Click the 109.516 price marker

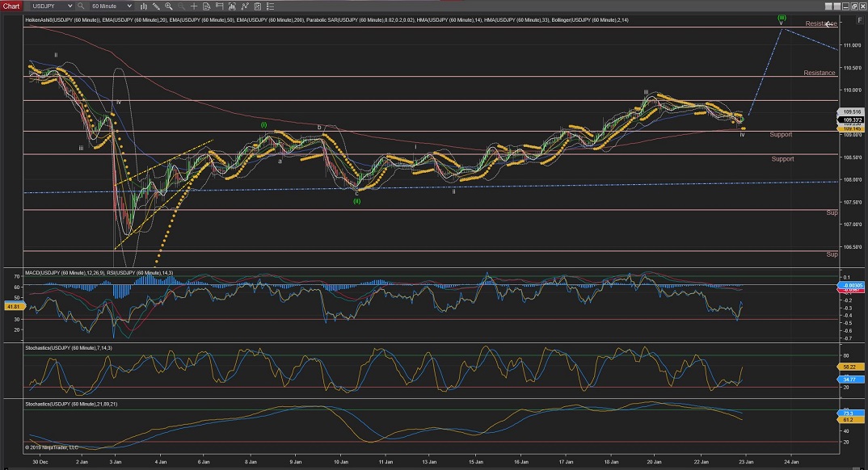pos(853,111)
